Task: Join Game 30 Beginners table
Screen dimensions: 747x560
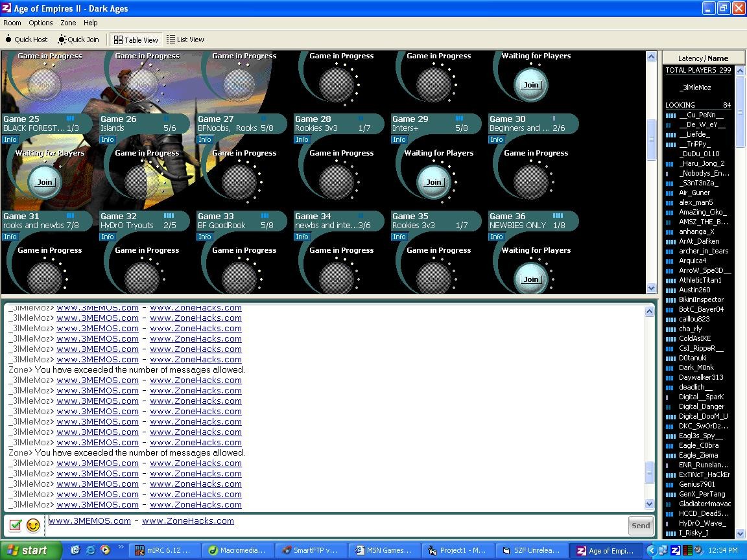Action: coord(530,85)
